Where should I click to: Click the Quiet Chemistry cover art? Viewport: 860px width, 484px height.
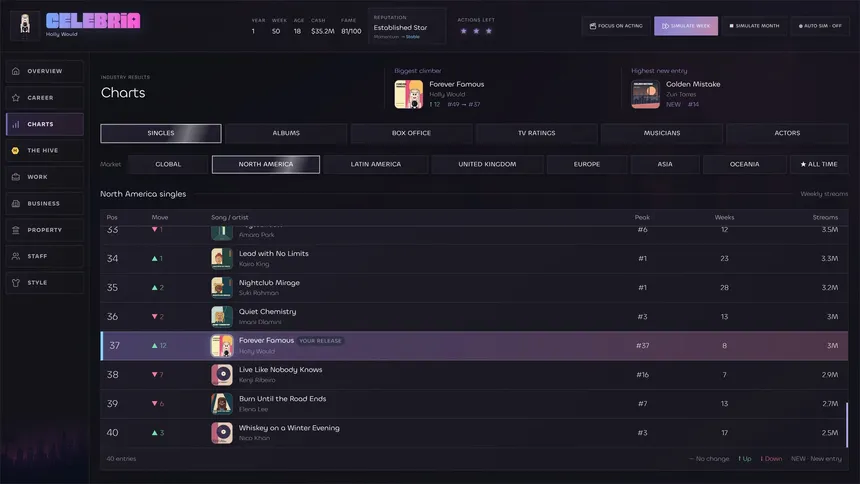coord(222,317)
